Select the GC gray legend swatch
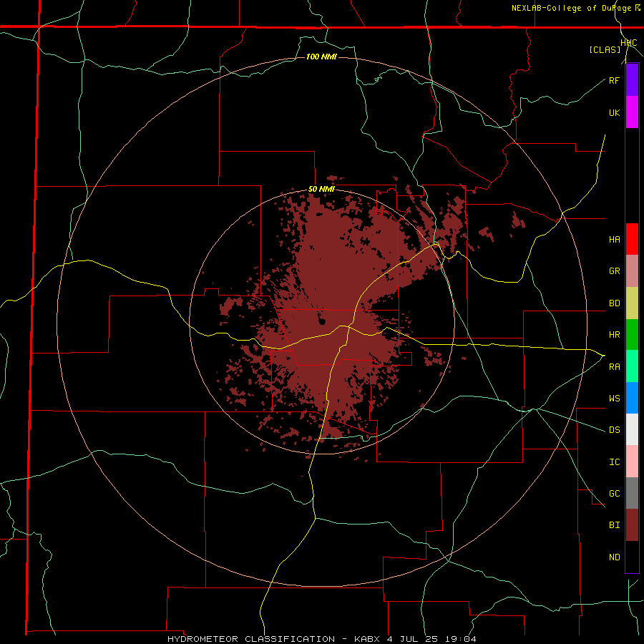644x644 pixels. (632, 493)
